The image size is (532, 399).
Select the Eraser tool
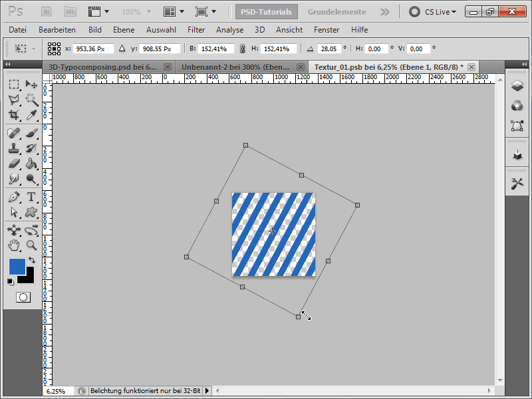14,164
